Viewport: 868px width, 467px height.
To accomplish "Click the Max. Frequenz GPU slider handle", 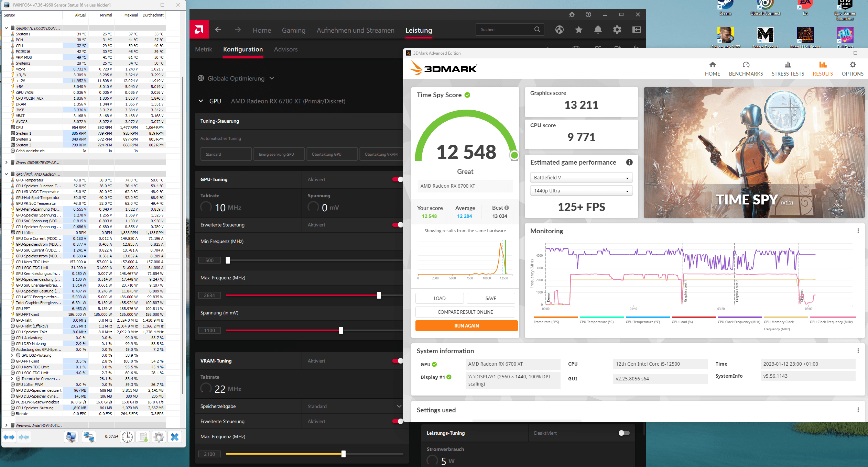I will [379, 295].
